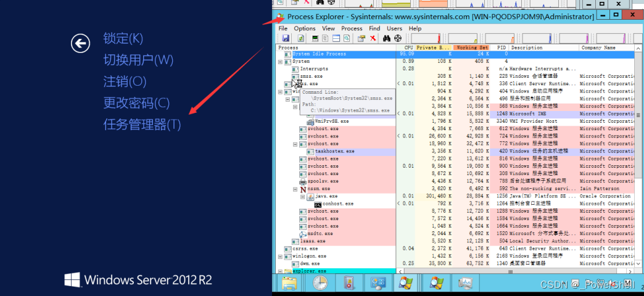This screenshot has width=644, height=296.
Task: Open System Information via the graph icon
Action: [x=316, y=38]
